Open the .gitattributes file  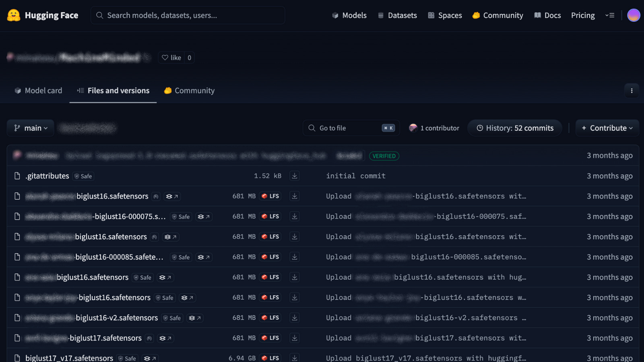tap(47, 176)
